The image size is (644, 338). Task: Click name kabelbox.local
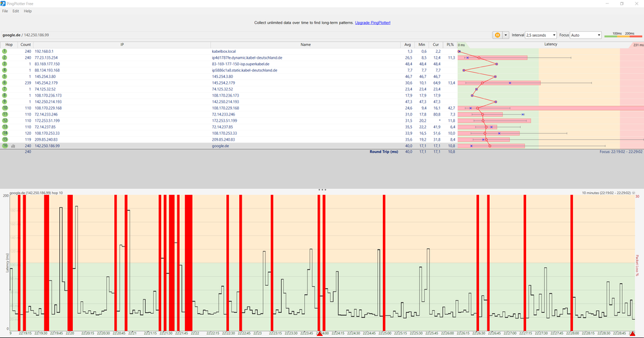click(224, 52)
